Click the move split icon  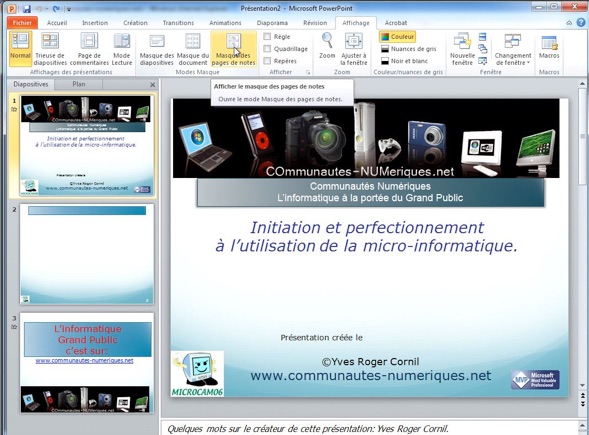click(x=483, y=60)
